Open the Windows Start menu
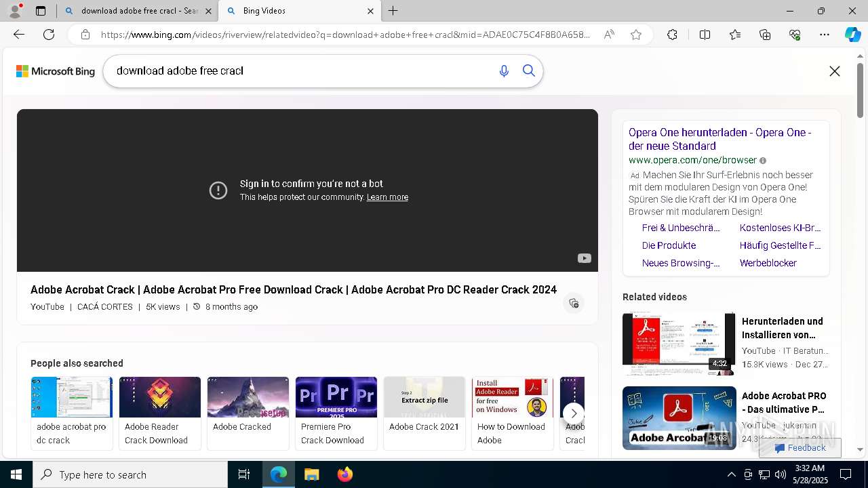 tap(16, 474)
